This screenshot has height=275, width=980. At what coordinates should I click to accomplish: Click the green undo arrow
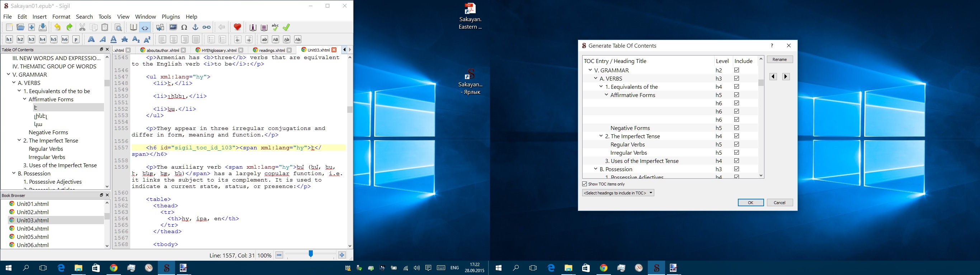tap(69, 27)
